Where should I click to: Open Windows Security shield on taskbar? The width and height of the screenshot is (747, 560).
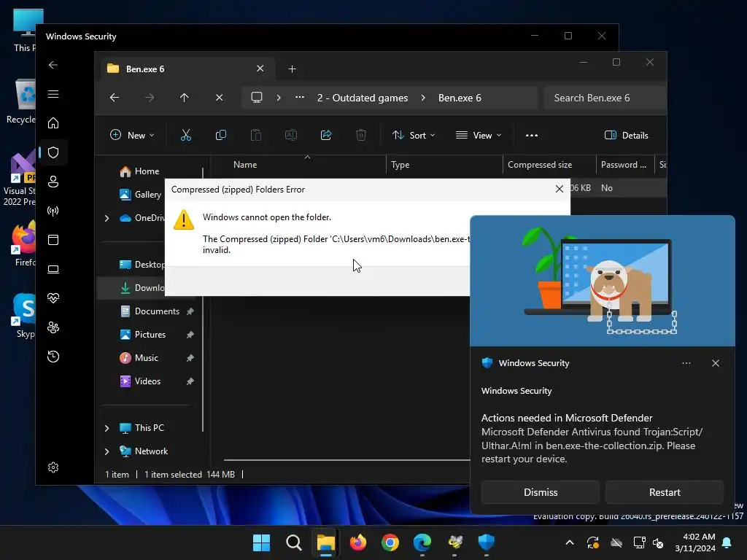coord(487,542)
